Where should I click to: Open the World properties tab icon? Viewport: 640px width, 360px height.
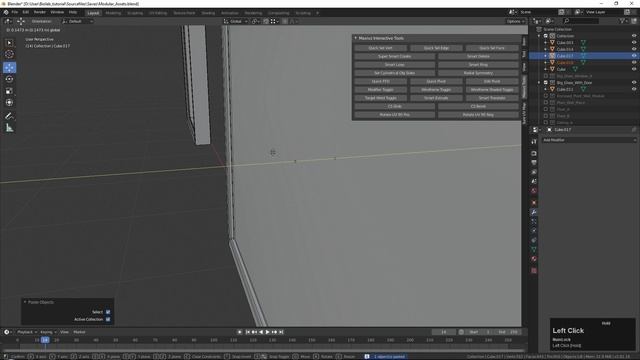click(534, 191)
